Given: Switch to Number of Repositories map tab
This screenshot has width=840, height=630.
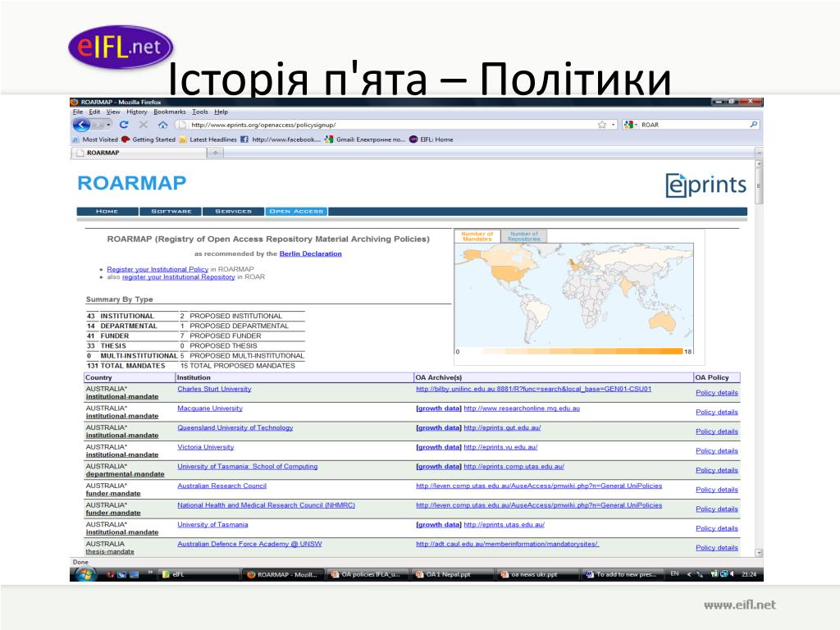Looking at the screenshot, I should (x=524, y=236).
